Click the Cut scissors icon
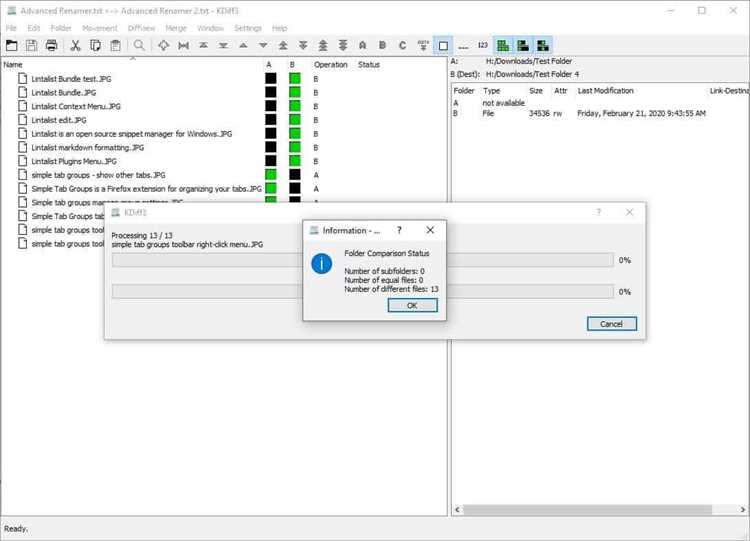Screen dimensions: 750x541 coord(75,45)
